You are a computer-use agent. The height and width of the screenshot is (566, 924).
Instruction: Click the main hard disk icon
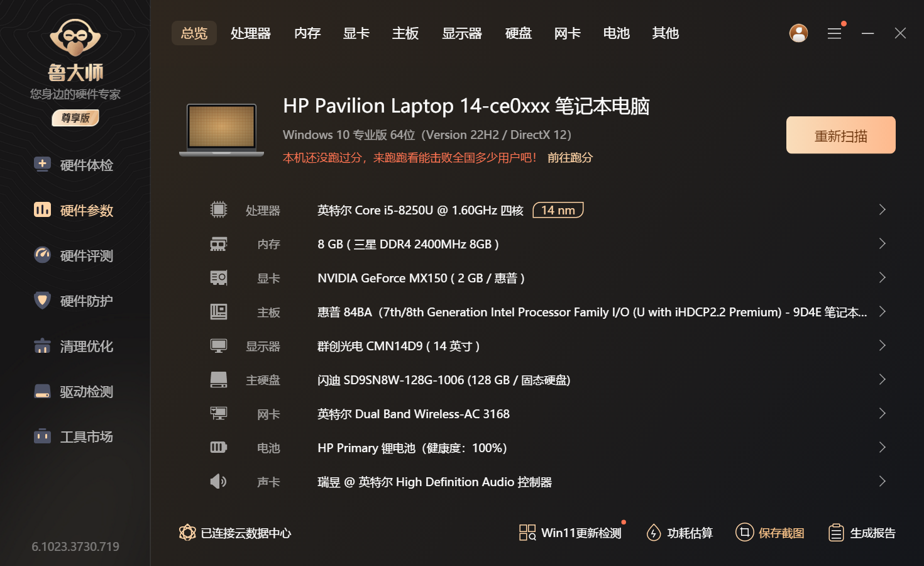[x=219, y=379]
